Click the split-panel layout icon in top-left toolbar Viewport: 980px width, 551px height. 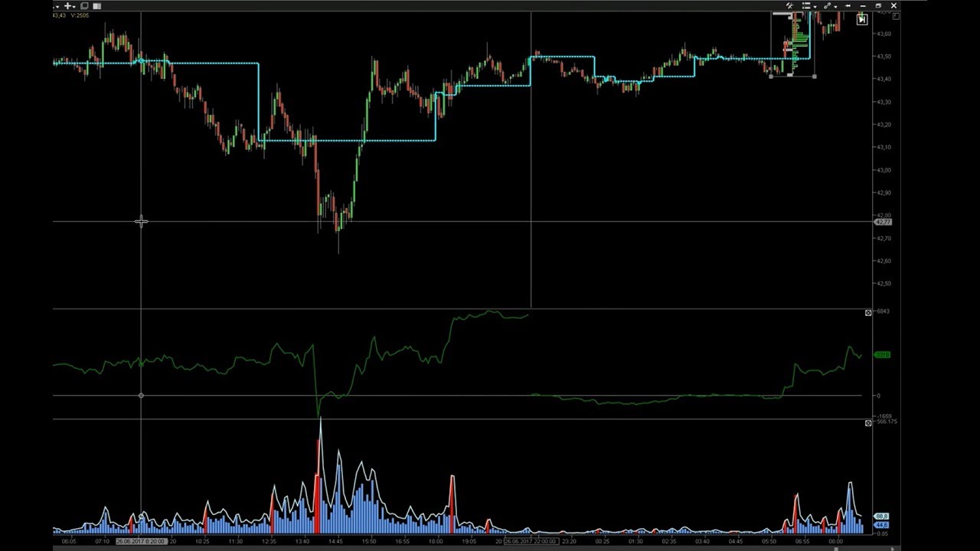coord(97,6)
